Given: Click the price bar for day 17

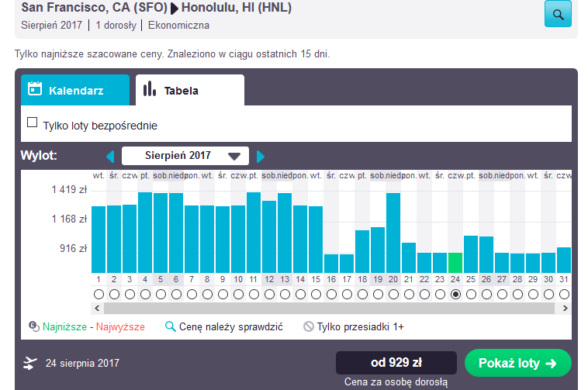Looking at the screenshot, I should pyautogui.click(x=347, y=264).
